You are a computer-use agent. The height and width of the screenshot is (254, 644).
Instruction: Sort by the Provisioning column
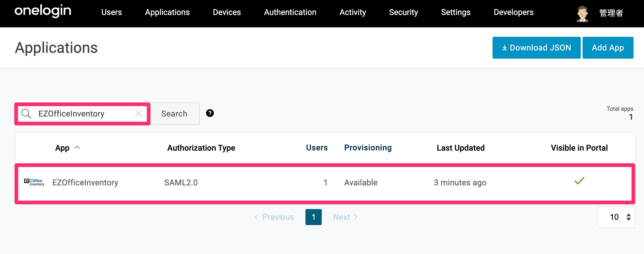[368, 148]
